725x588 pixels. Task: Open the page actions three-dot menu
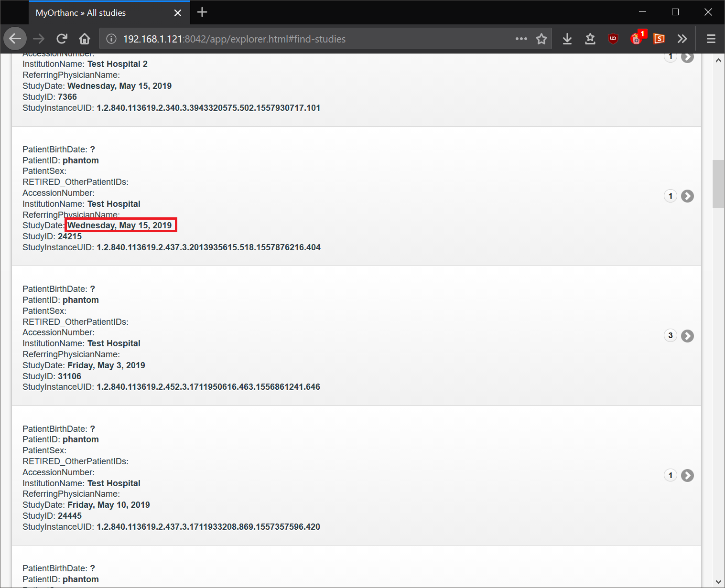pos(521,39)
